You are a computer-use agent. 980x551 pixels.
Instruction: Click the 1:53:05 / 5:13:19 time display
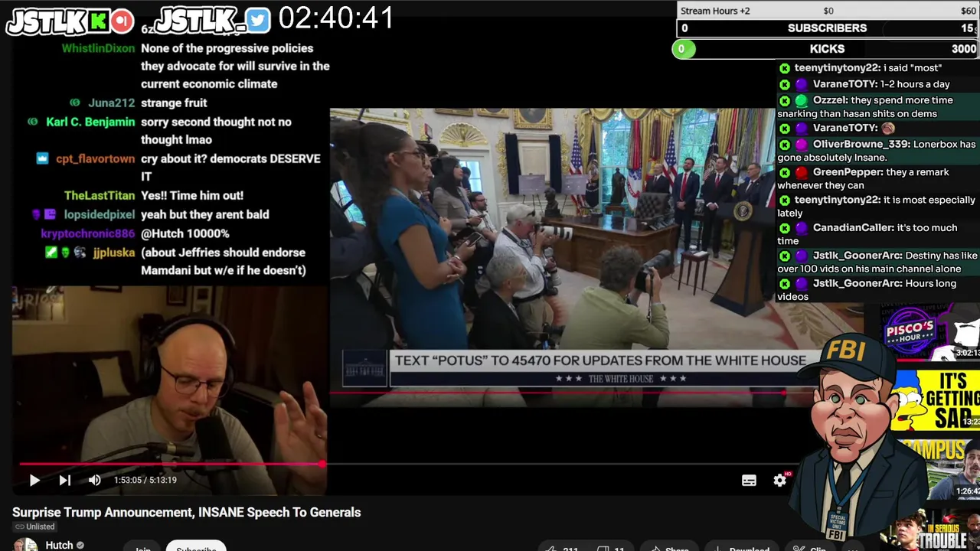click(x=145, y=480)
